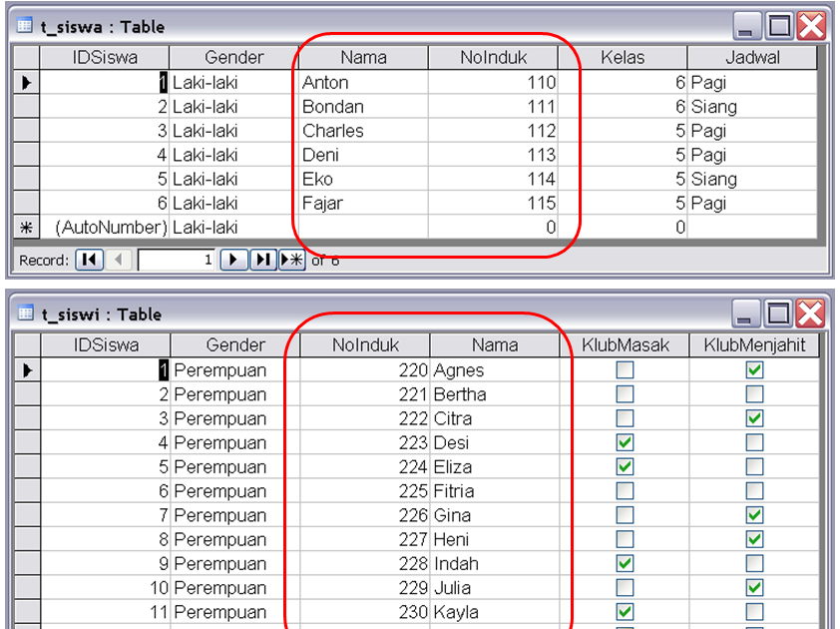Click the record selector beside Agnes's row

[x=29, y=370]
